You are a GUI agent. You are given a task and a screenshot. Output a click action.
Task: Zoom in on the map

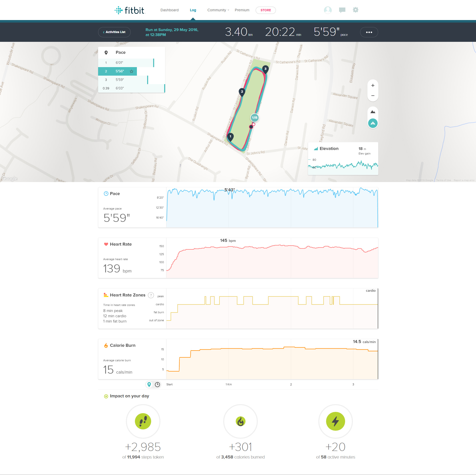373,85
